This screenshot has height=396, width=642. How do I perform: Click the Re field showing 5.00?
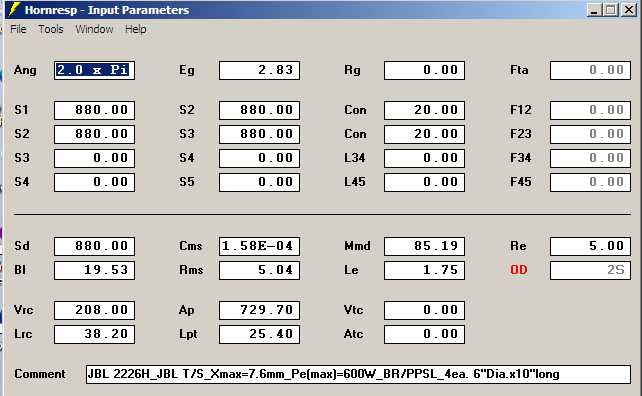590,246
